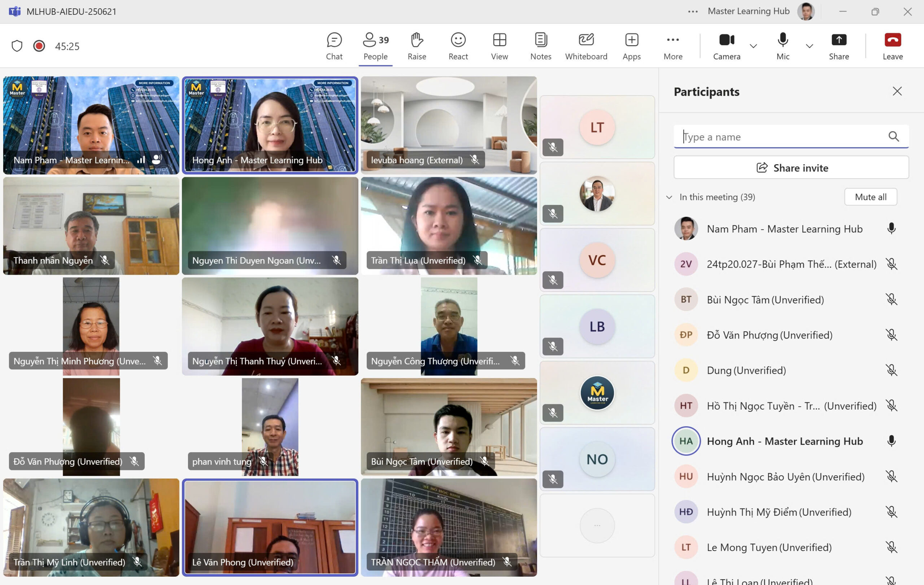Click the Teams app logo in title bar
This screenshot has height=585, width=924.
coord(14,12)
